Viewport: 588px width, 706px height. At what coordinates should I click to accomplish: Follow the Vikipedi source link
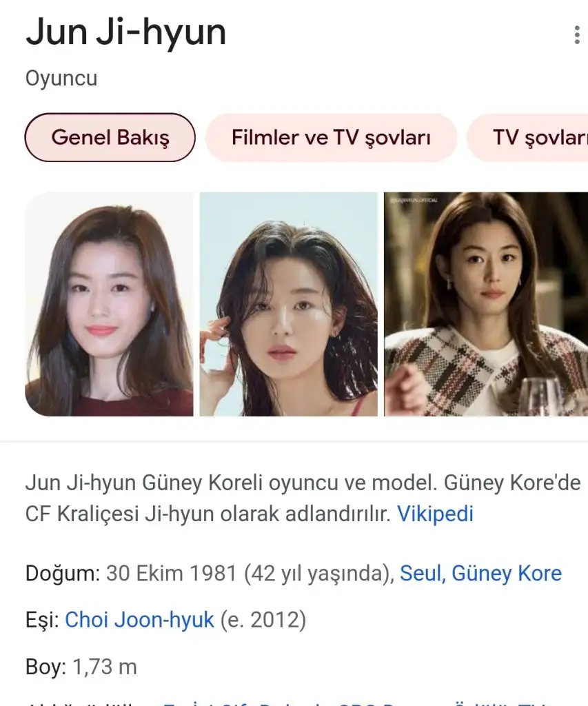tap(435, 514)
